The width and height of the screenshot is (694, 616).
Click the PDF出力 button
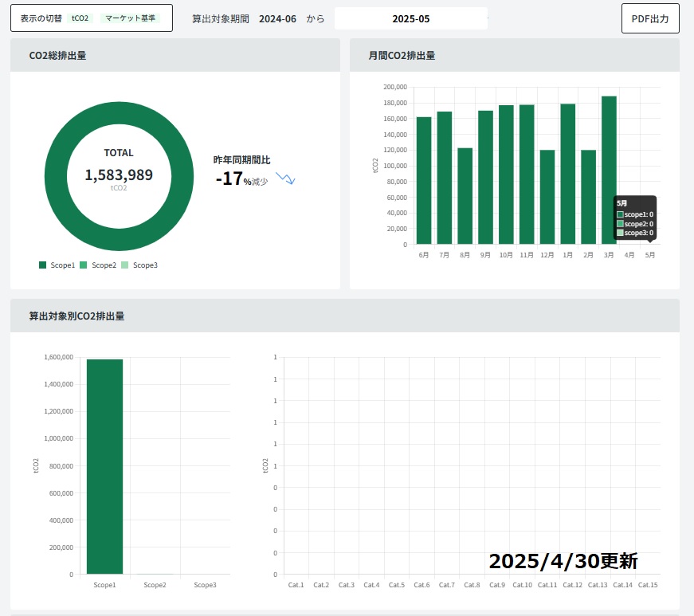click(649, 18)
